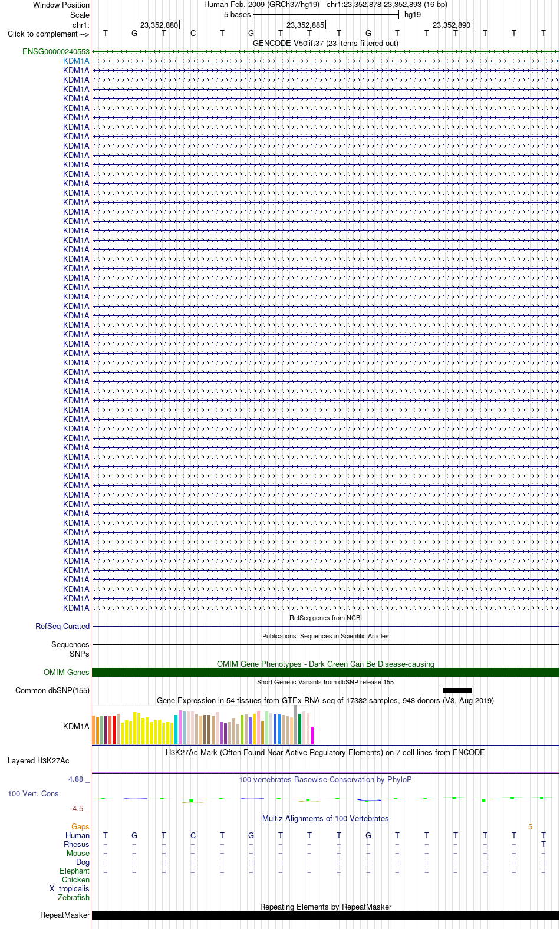Click the '5 bases' scale bar label

click(x=237, y=15)
